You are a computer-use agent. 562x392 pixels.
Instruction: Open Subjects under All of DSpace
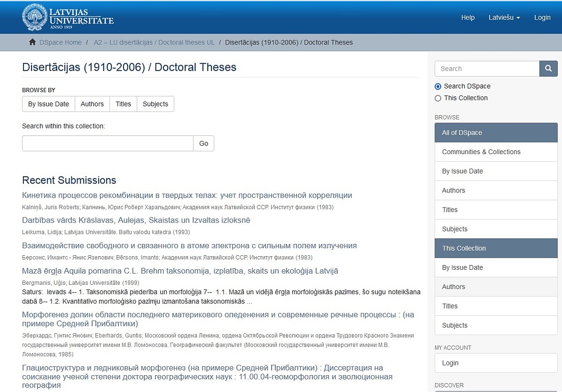click(x=496, y=229)
